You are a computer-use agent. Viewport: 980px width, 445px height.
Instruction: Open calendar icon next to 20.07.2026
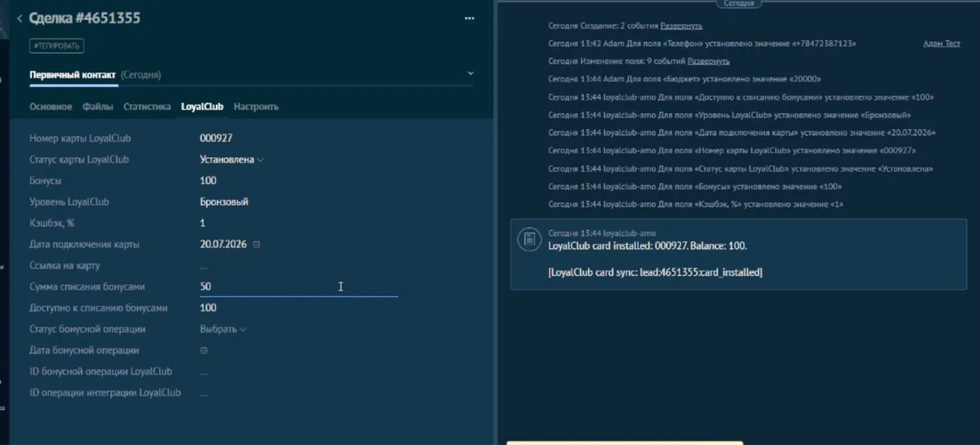coord(257,244)
